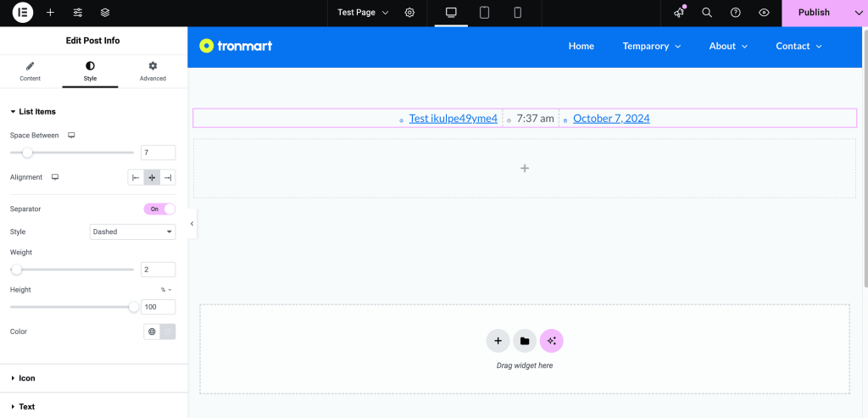The height and width of the screenshot is (418, 868).
Task: Click the October 7, 2024 date link
Action: (x=611, y=119)
